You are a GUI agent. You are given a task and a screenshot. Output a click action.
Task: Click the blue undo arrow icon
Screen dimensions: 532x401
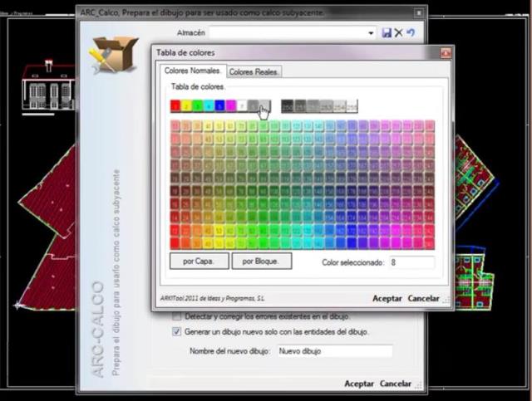411,32
